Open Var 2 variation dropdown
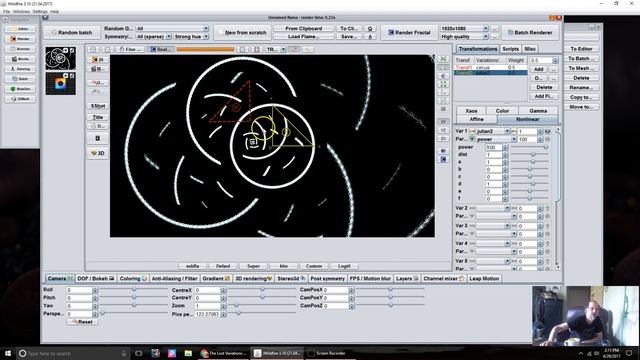The image size is (640, 360). tap(493, 208)
